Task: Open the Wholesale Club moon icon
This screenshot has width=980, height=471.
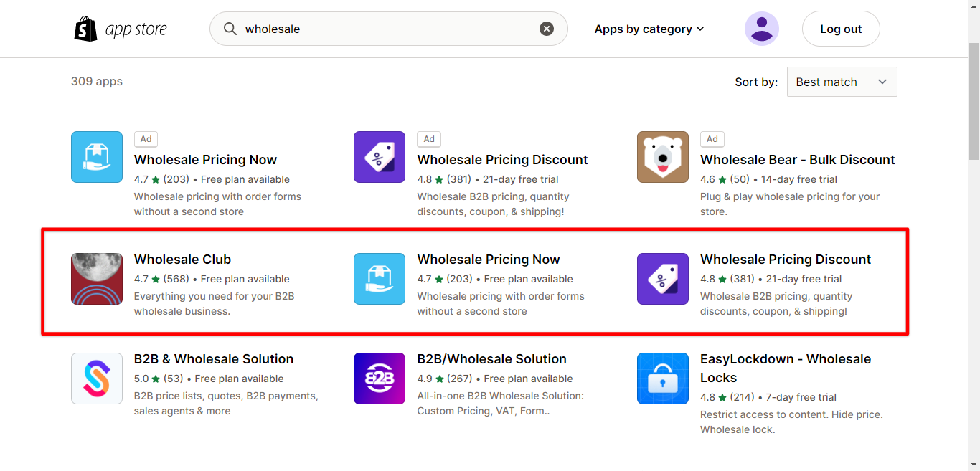Action: coord(97,279)
